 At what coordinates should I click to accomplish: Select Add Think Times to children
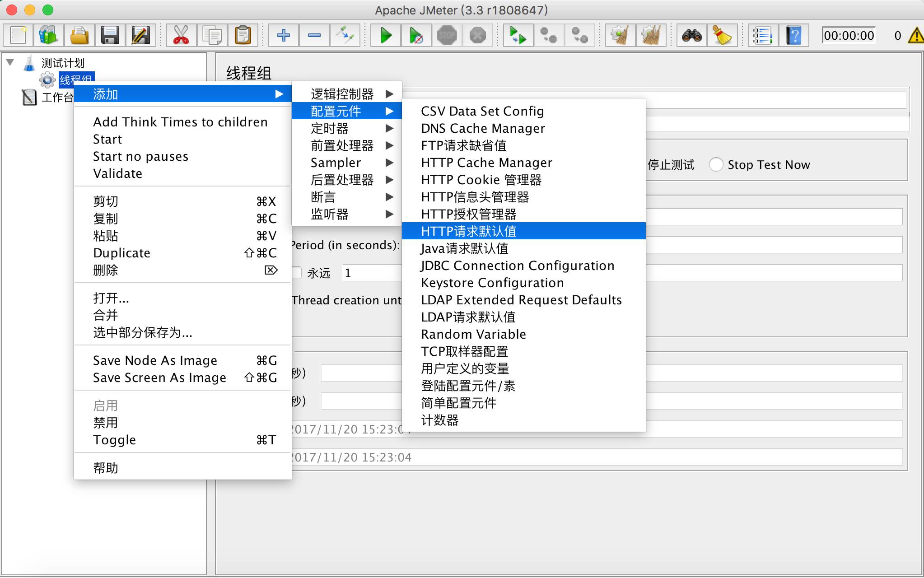pos(182,122)
